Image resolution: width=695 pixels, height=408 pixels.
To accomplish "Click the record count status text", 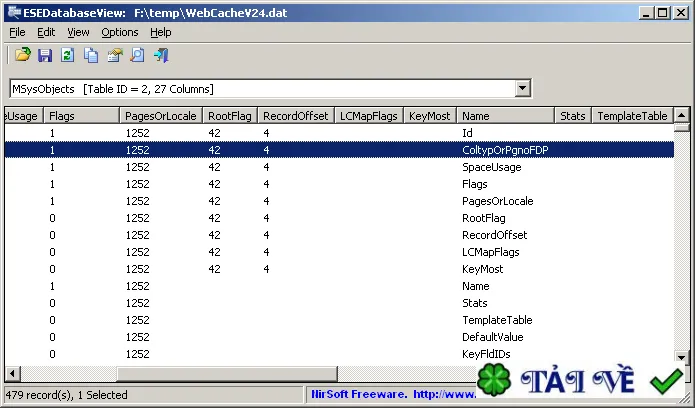I will (66, 395).
